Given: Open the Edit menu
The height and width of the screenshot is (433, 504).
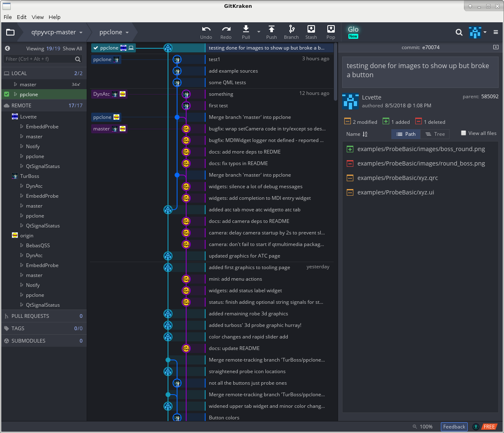Looking at the screenshot, I should (22, 17).
